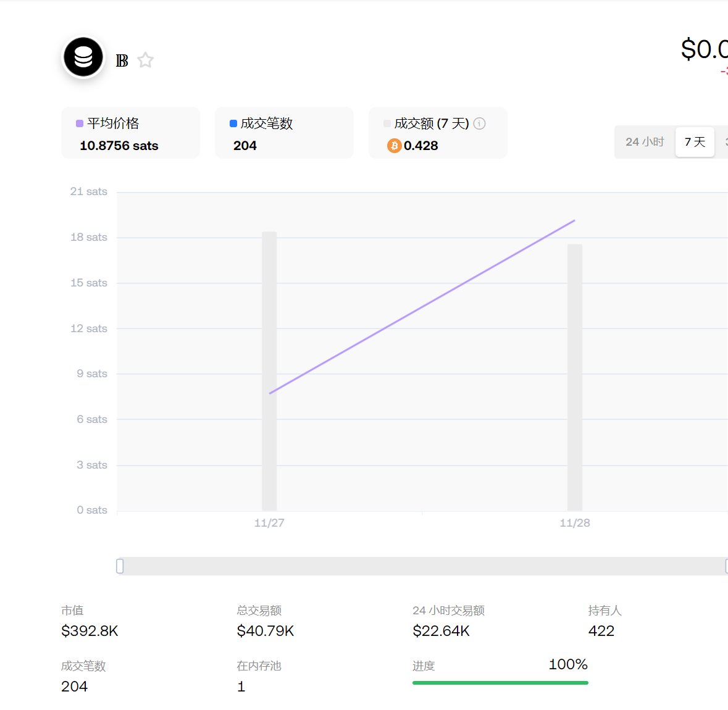
Task: Switch to the 24 小时 time range tab
Action: [x=645, y=141]
